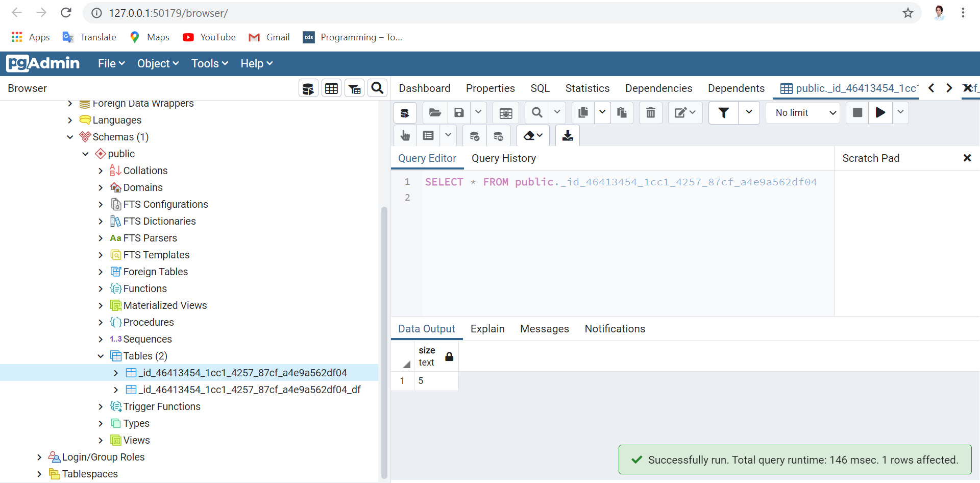Execute the query with the play button

click(x=880, y=112)
